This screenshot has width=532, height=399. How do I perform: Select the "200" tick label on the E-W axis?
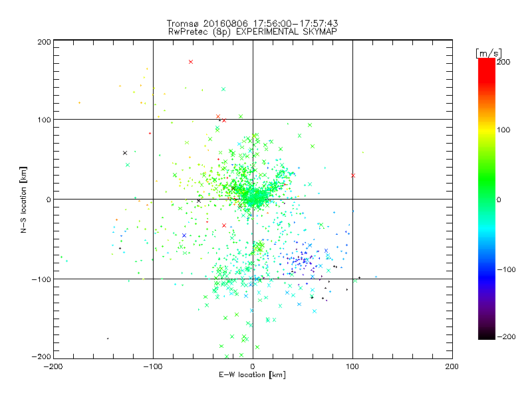[x=452, y=366]
